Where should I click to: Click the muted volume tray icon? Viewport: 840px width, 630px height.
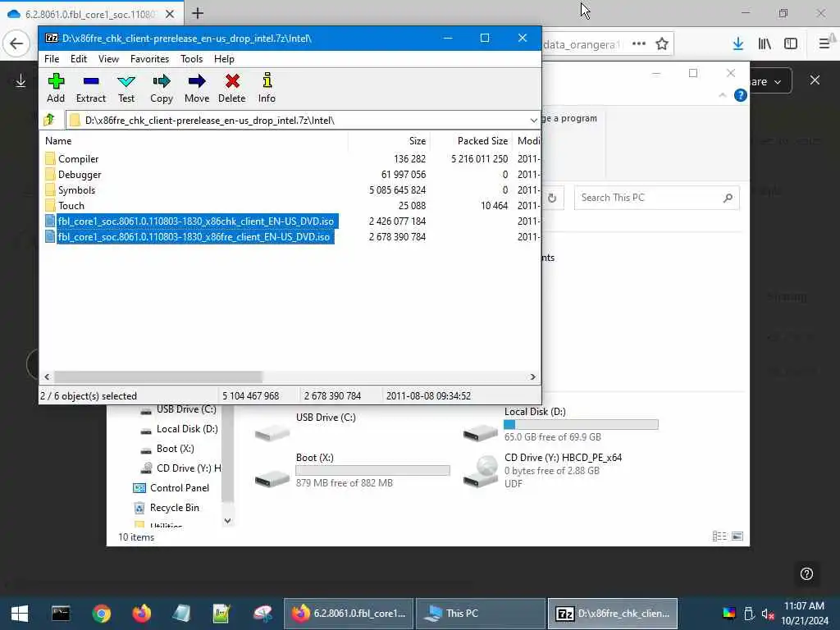tap(768, 614)
